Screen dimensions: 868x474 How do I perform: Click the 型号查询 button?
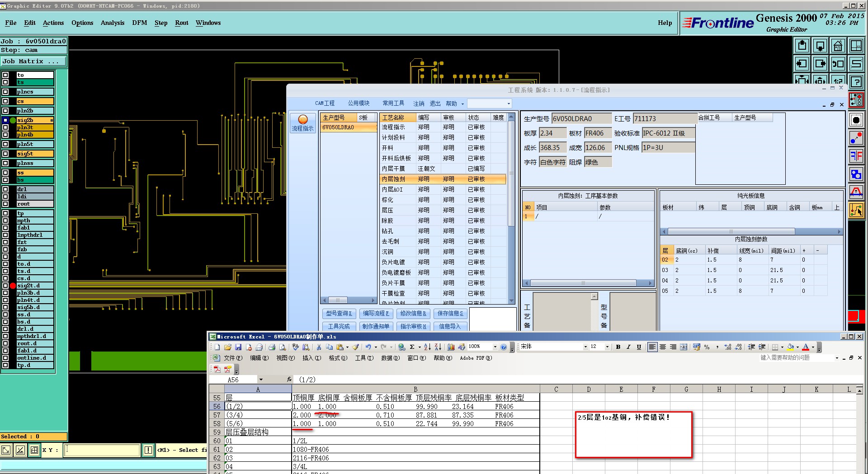coord(339,313)
